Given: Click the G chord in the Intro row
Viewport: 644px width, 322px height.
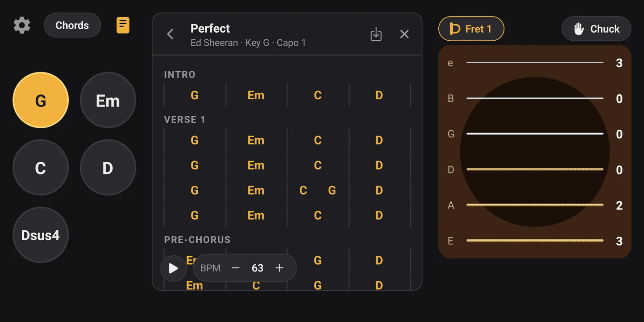Looking at the screenshot, I should click(x=195, y=95).
